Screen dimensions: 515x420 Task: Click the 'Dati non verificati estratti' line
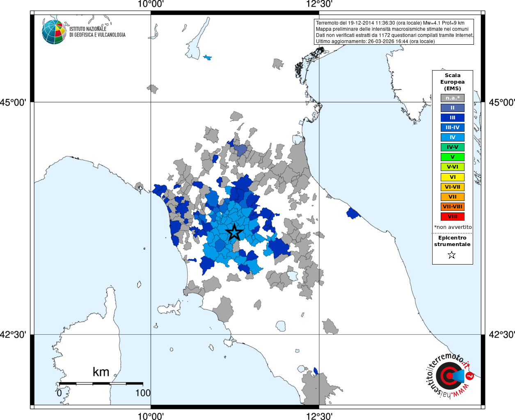[395, 35]
